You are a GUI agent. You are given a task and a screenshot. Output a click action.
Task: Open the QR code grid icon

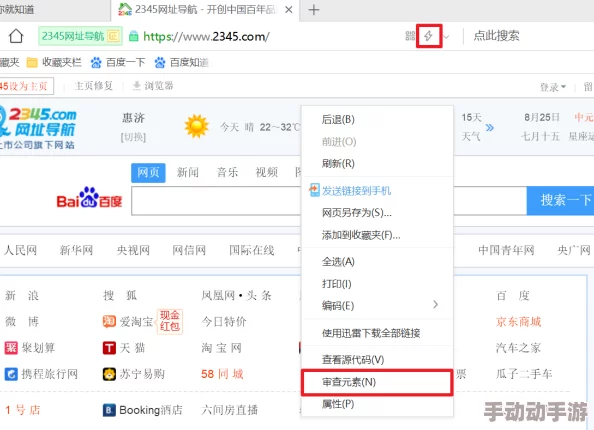tap(410, 36)
